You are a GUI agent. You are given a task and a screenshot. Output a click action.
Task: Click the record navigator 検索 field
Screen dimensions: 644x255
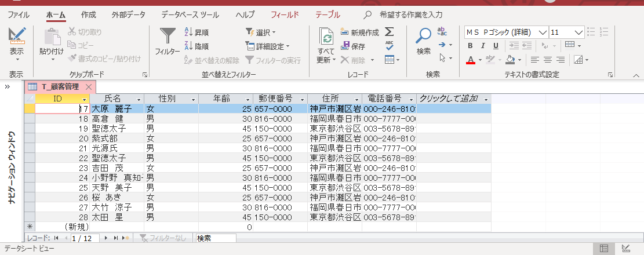click(216, 238)
